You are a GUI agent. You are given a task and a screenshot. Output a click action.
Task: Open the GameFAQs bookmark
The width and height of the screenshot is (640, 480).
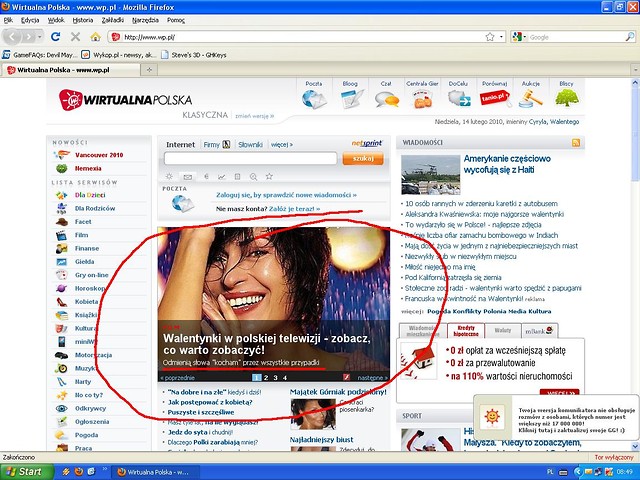click(x=40, y=55)
